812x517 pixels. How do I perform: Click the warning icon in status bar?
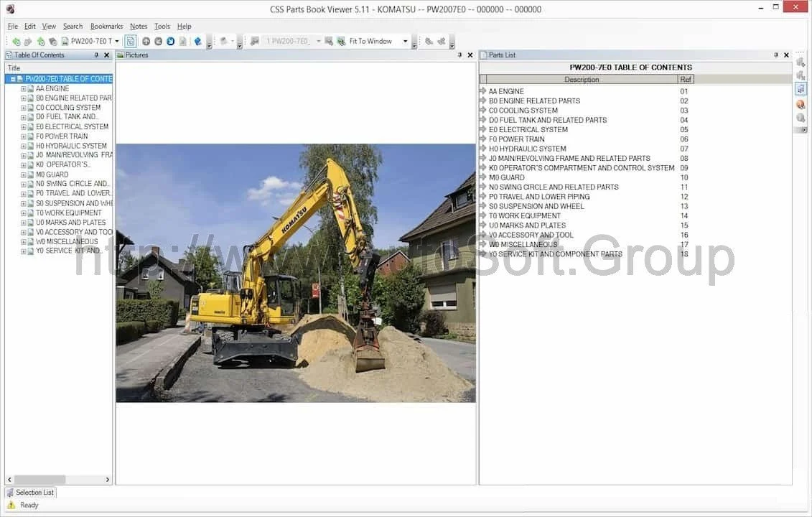(11, 505)
